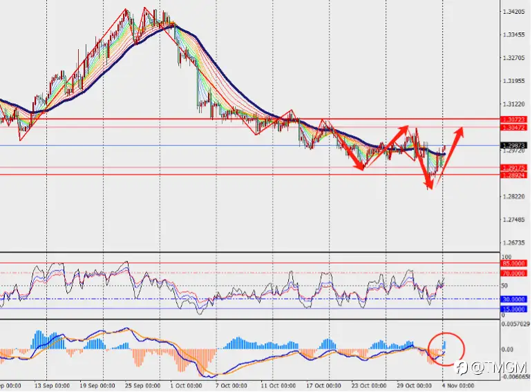The height and width of the screenshot is (392, 532).
Task: Click the red 1.30472 level tag
Action: 513,128
